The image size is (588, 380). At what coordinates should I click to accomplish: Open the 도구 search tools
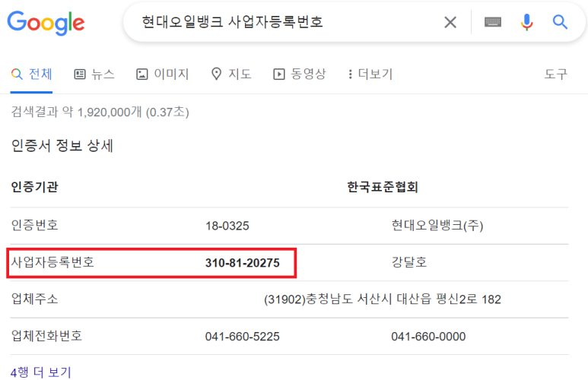coord(556,74)
